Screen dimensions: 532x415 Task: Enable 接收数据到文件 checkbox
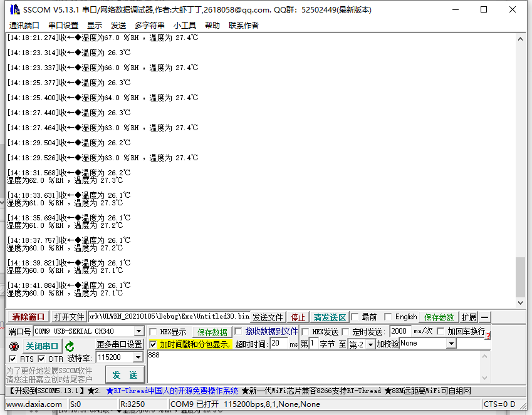click(x=238, y=331)
